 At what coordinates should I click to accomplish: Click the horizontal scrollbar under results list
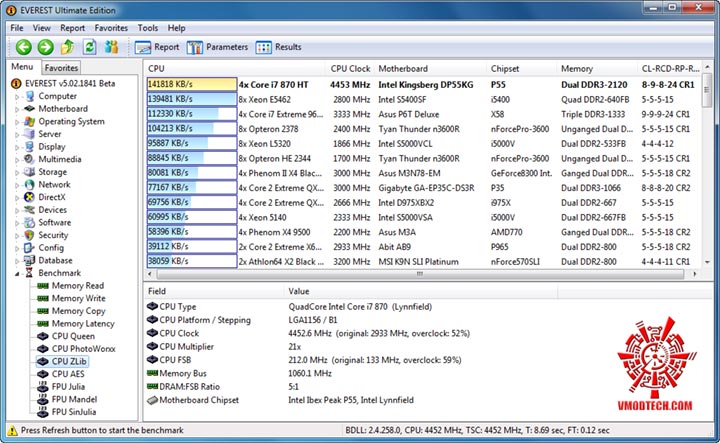tap(420, 274)
